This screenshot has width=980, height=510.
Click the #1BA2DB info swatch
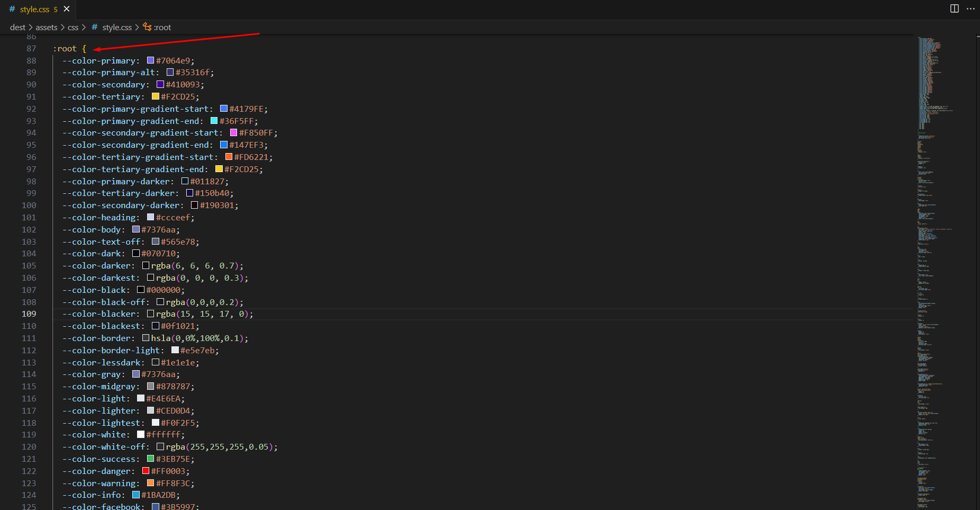(136, 495)
